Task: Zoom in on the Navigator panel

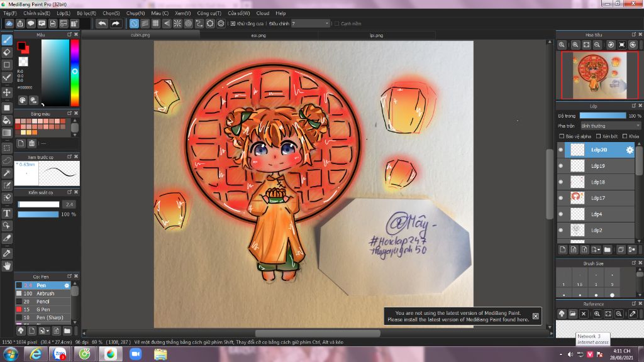Action: 575,45
